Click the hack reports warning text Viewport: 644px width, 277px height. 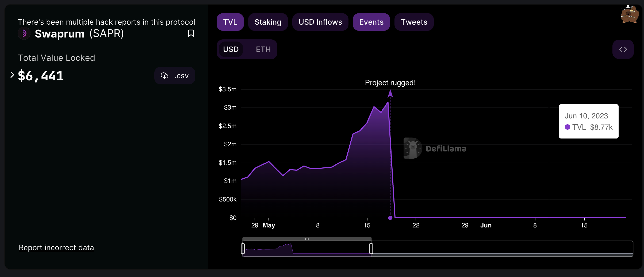tap(106, 22)
